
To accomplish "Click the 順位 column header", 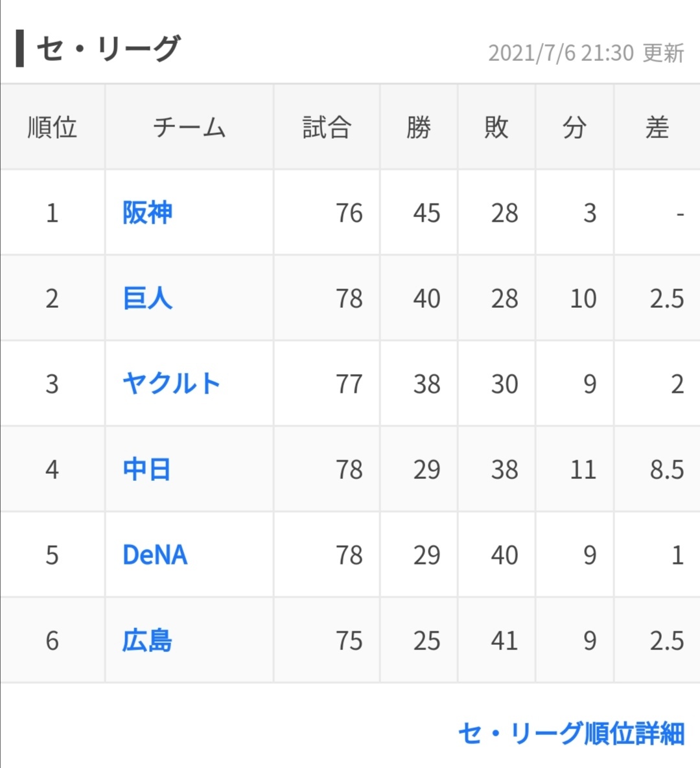I will coord(52,127).
